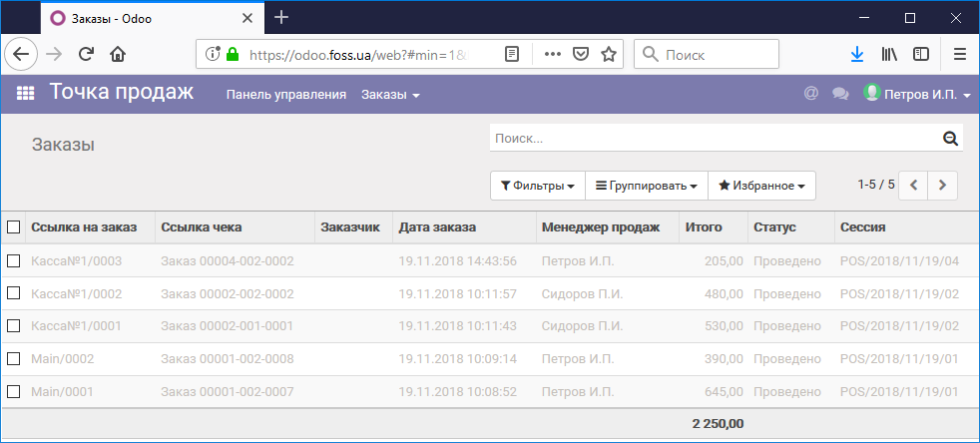The image size is (980, 443).
Task: Click date 19.11.2018 14:43:56
Action: click(457, 261)
